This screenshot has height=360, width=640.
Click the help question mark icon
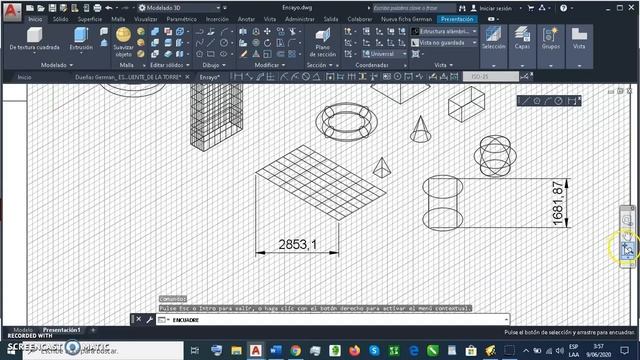coord(564,8)
